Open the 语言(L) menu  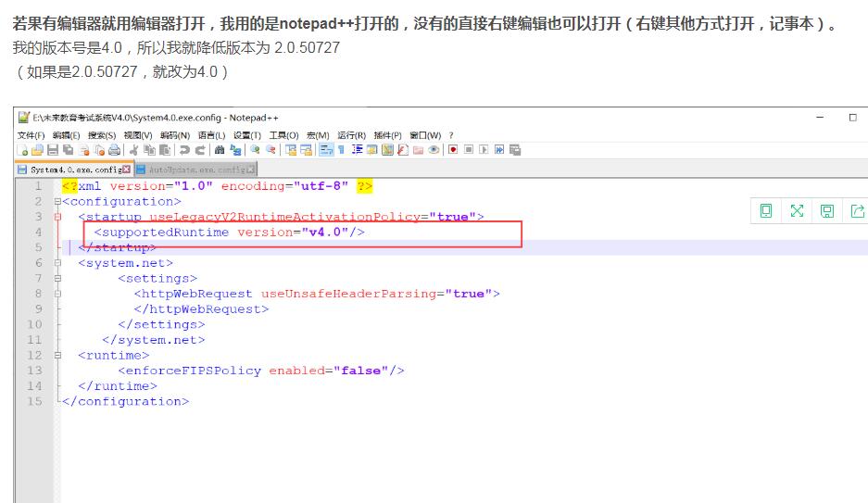(211, 135)
